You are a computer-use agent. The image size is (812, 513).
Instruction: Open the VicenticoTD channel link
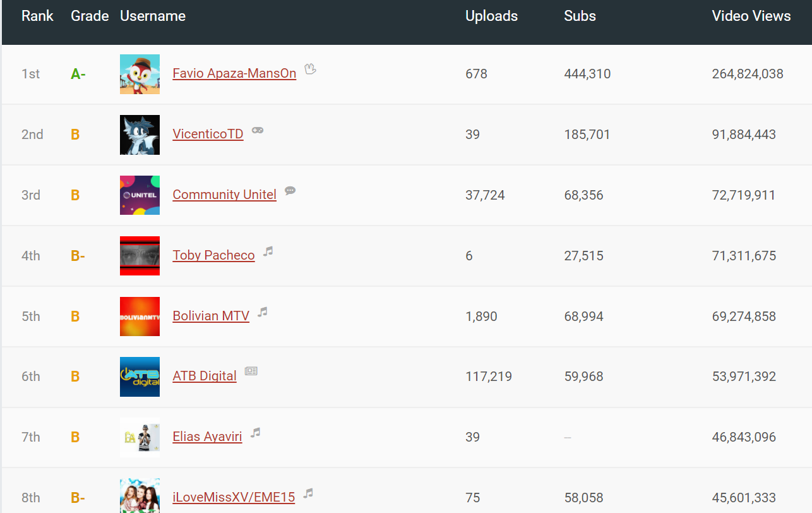208,134
